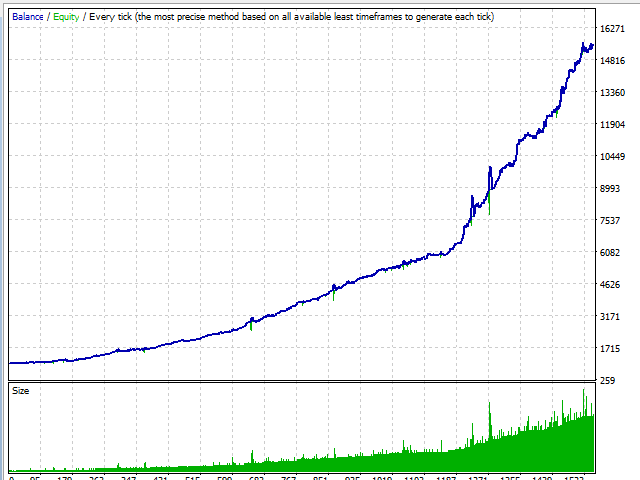Click the Size label in the lower panel

(20, 391)
